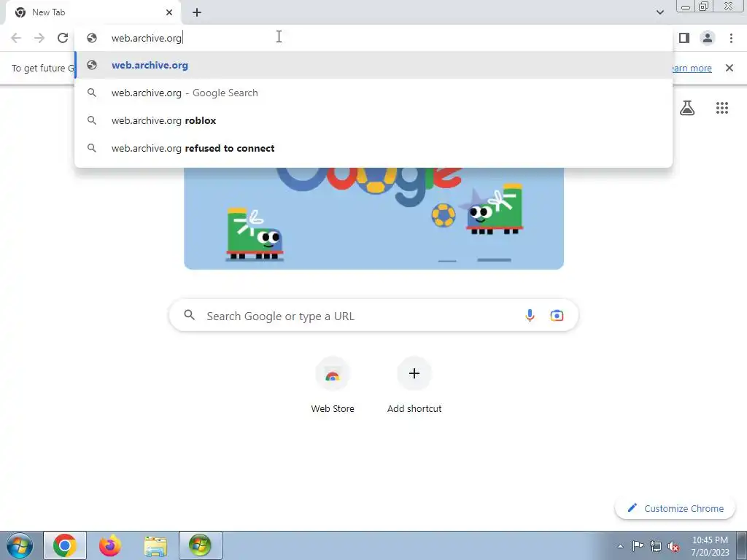Dismiss the info bar with X
747x560 pixels.
729,68
